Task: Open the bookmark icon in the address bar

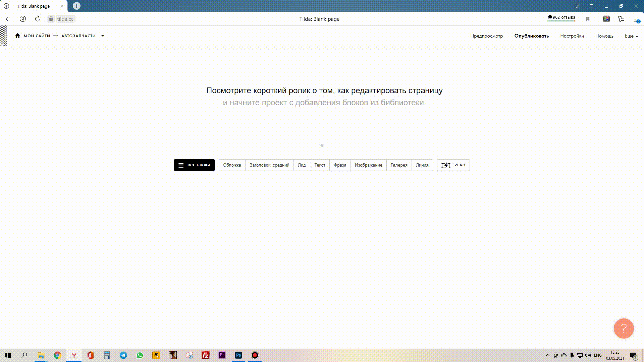Action: click(x=588, y=19)
